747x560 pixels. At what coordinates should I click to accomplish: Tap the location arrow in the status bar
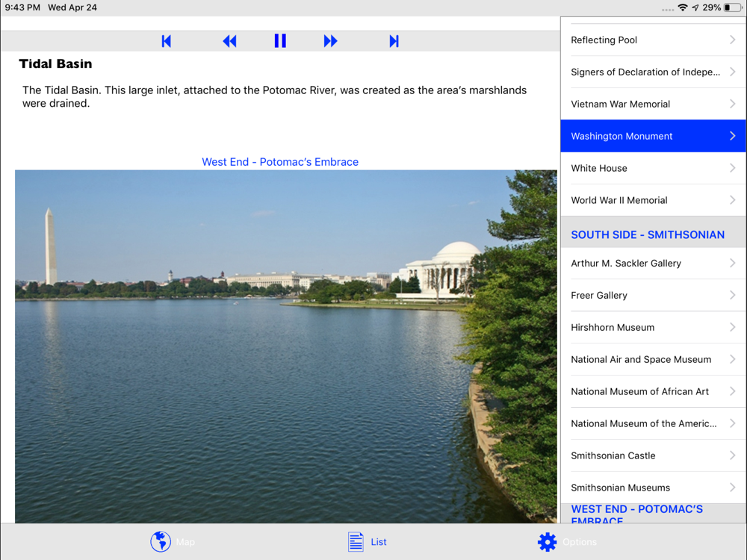click(695, 7)
